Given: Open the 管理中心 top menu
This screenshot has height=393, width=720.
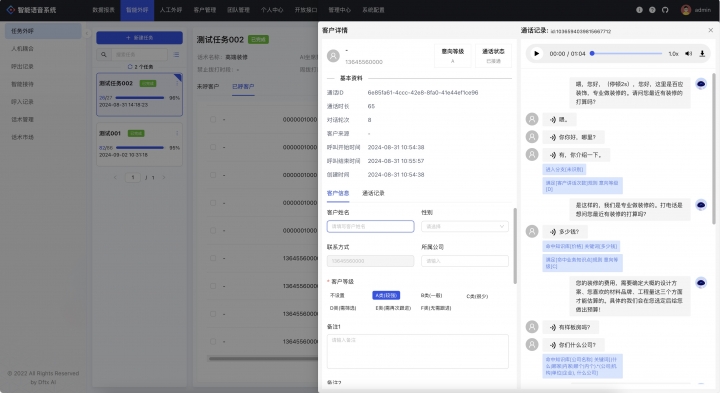Looking at the screenshot, I should pos(339,10).
